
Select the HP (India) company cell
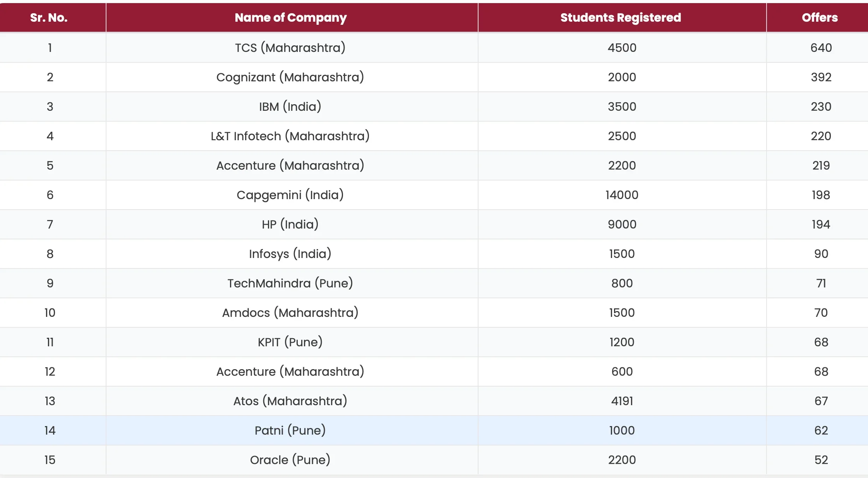click(290, 224)
